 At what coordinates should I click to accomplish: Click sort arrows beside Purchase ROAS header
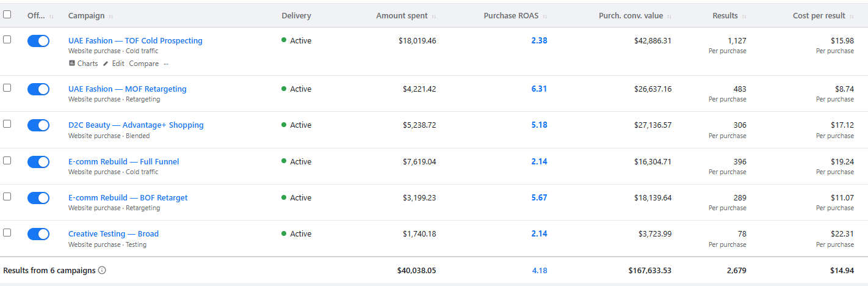(544, 16)
